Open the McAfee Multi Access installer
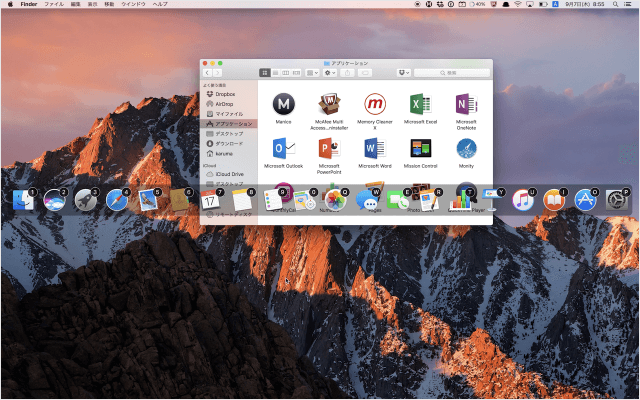This screenshot has width=640, height=400. pos(329,104)
